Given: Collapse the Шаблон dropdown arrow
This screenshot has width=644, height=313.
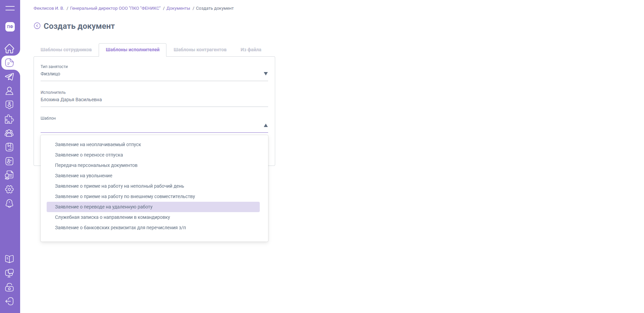Looking at the screenshot, I should coord(265,125).
